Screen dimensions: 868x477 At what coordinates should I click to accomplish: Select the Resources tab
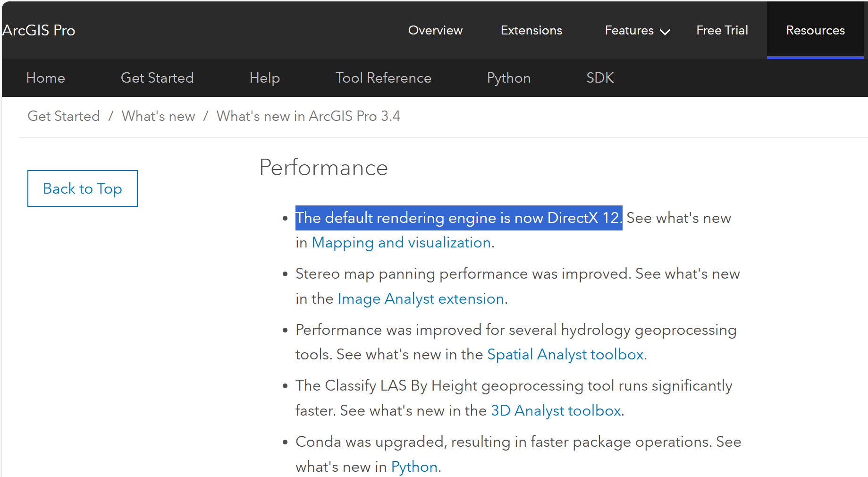click(815, 30)
